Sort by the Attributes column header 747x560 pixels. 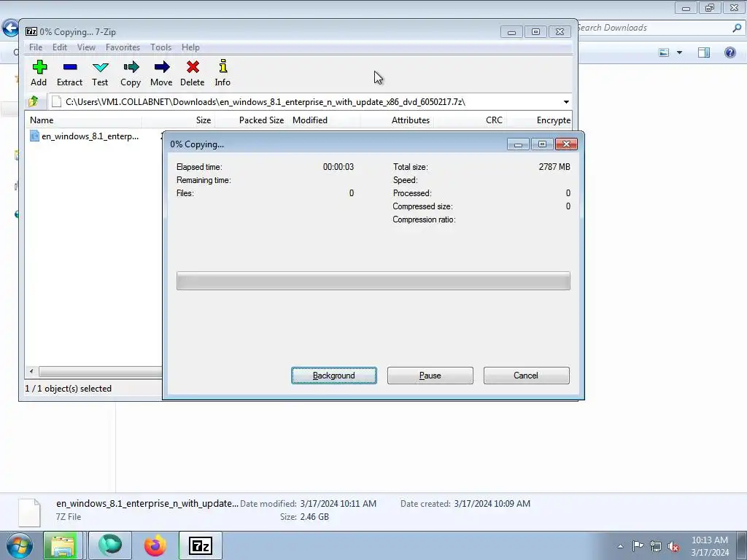click(x=397, y=120)
